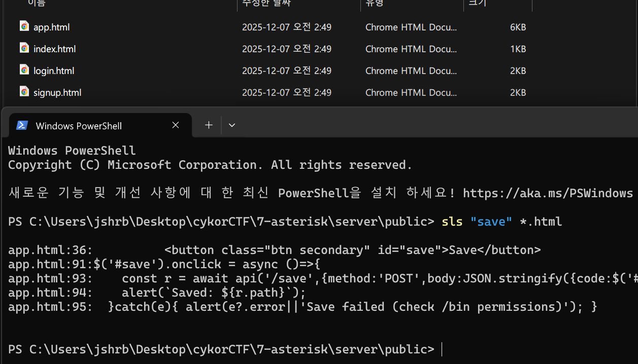Viewport: 638px width, 364px height.
Task: Click the first PS prompt path text
Action: tap(221, 222)
